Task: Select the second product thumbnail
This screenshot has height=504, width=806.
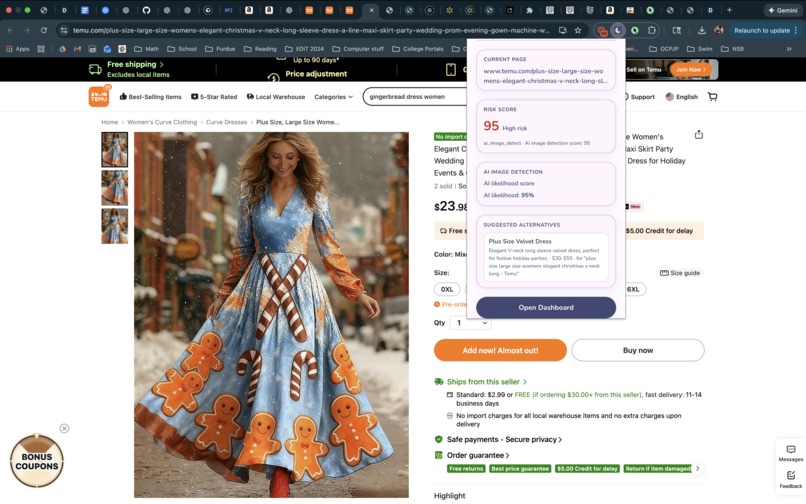Action: (114, 188)
